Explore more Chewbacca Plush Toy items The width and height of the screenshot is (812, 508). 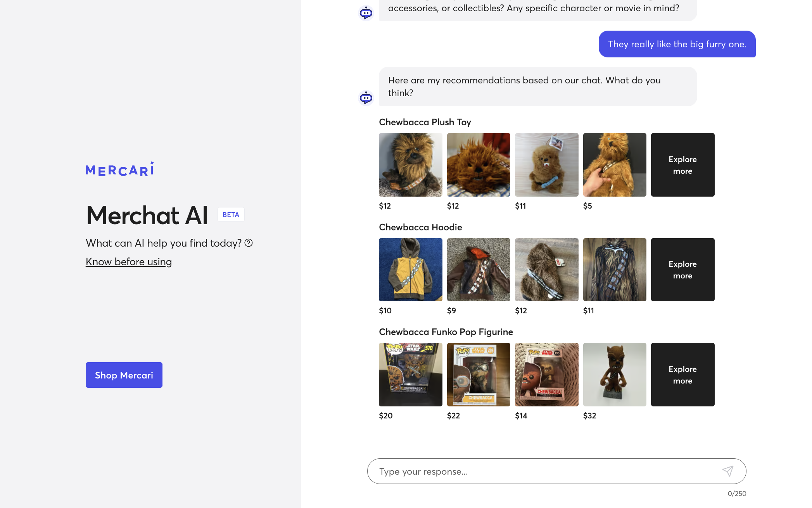682,165
